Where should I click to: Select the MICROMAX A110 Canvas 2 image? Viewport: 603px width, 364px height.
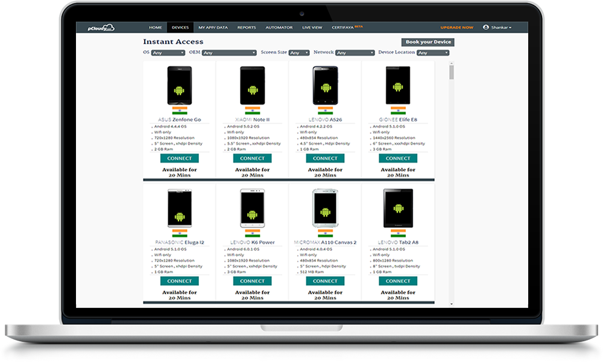326,209
